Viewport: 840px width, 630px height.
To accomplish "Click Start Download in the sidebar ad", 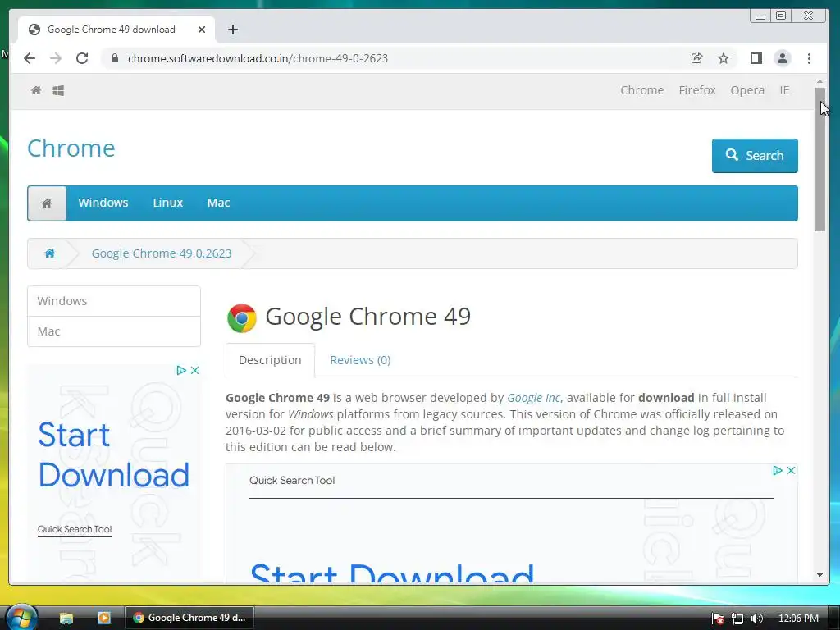I will click(x=113, y=454).
